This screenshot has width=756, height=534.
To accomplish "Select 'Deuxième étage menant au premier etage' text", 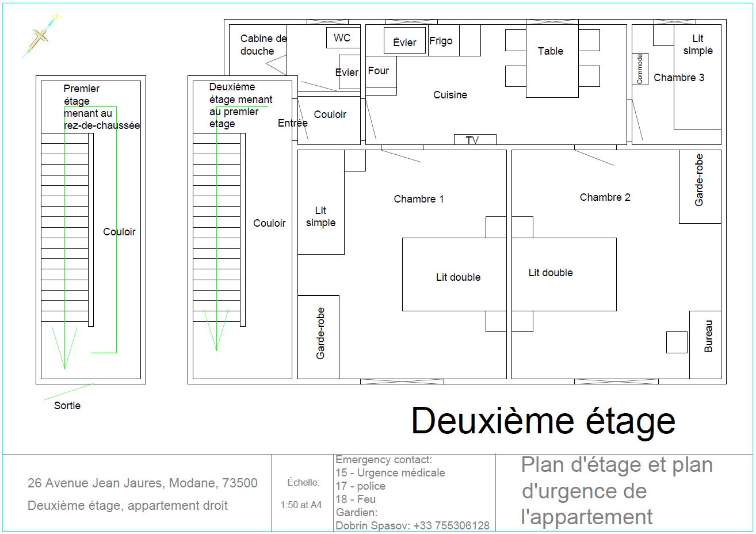I will point(240,105).
